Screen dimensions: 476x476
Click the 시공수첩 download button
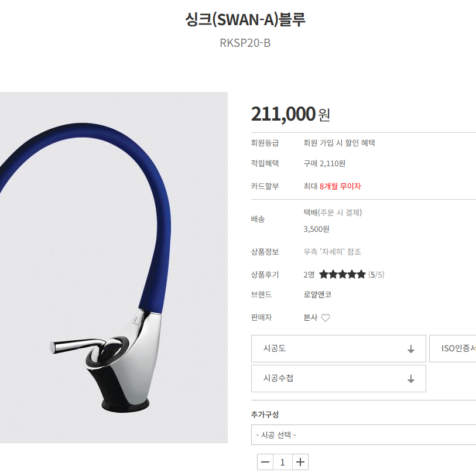click(338, 379)
